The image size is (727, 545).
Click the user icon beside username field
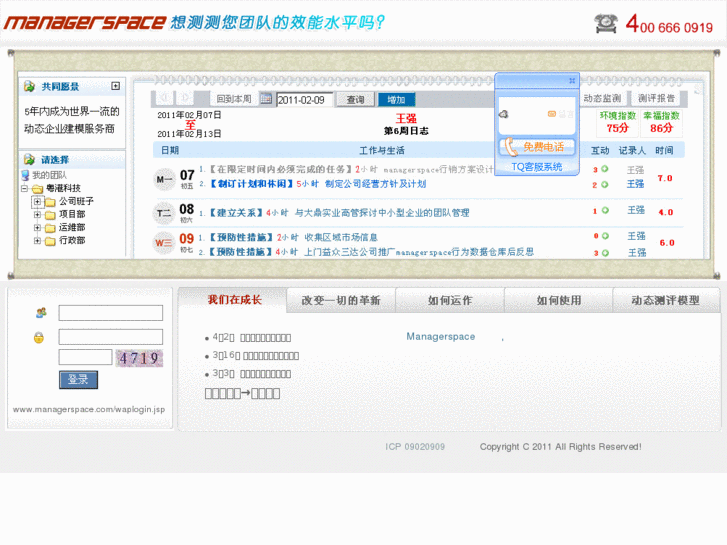(x=41, y=312)
